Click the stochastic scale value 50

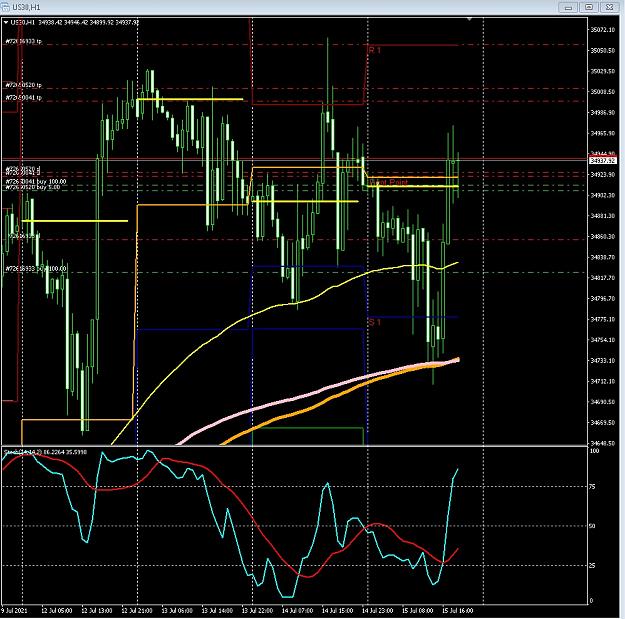592,526
